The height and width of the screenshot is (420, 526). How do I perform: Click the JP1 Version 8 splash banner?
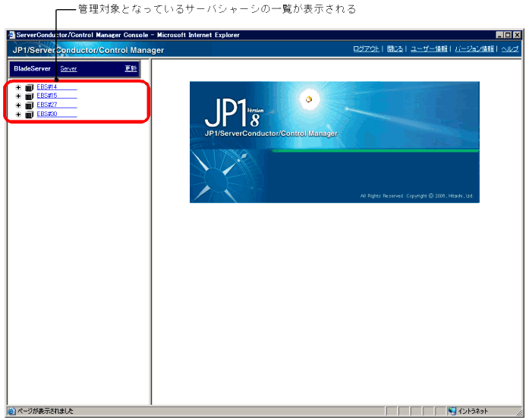point(335,142)
